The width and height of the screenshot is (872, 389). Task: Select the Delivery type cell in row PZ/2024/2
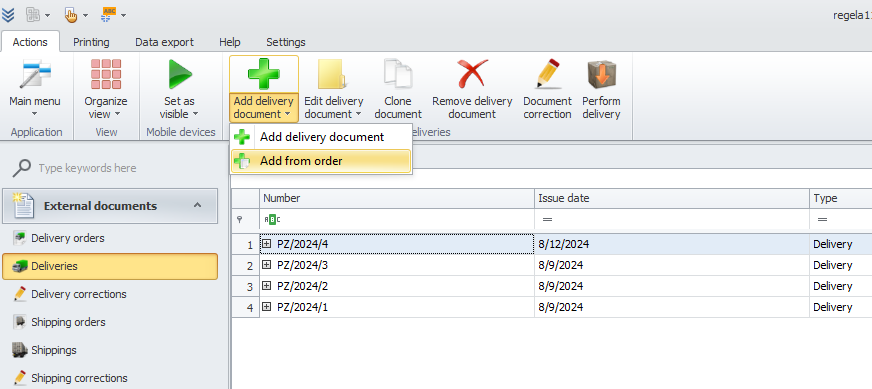tap(841, 285)
